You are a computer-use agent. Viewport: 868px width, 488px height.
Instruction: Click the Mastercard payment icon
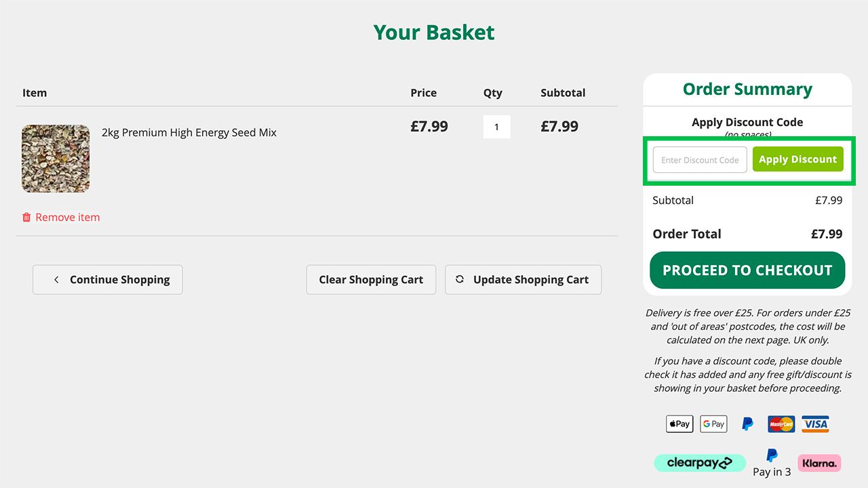click(x=781, y=424)
